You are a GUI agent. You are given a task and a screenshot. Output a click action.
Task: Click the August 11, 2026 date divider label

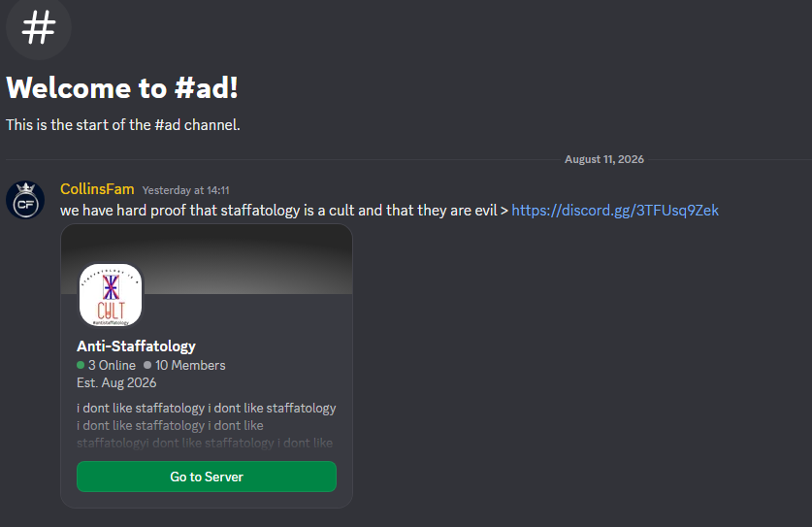(x=604, y=159)
